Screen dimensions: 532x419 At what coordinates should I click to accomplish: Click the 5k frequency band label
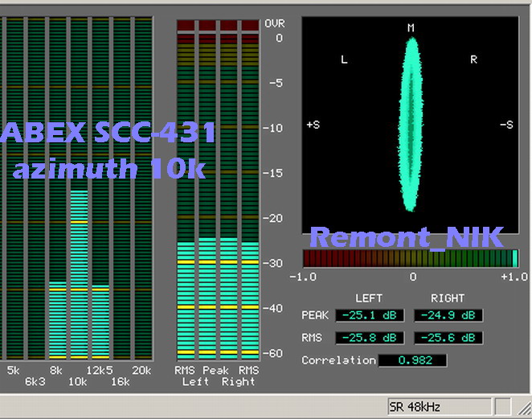[x=13, y=370]
